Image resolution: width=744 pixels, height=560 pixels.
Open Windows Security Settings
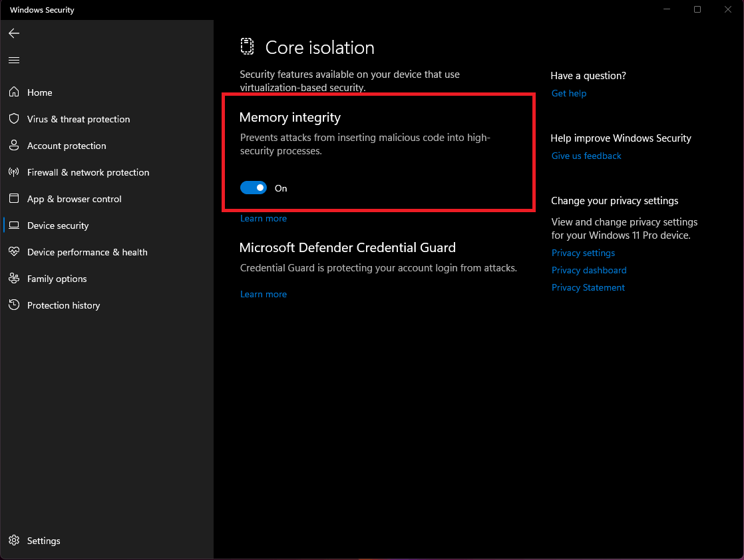click(x=43, y=541)
